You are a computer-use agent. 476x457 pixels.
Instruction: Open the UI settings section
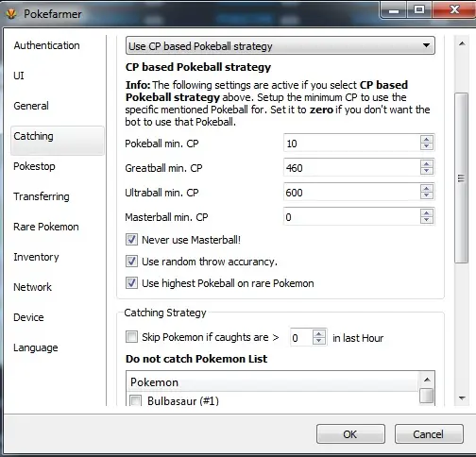(x=19, y=76)
